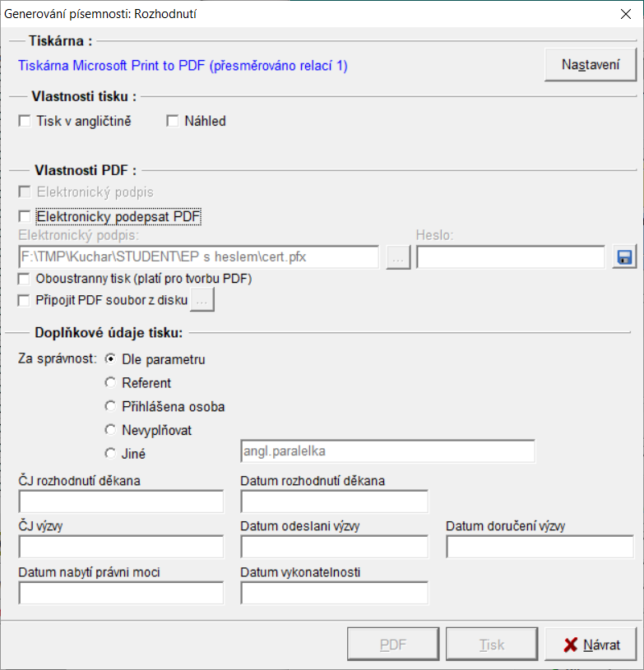
Task: Check Elektronicky podepsat PDF
Action: point(25,217)
